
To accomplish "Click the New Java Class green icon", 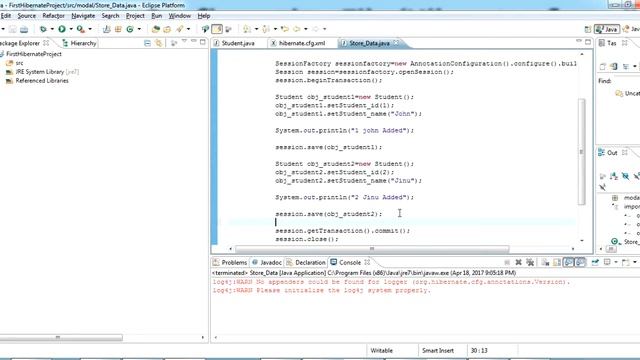I will 130,29.
